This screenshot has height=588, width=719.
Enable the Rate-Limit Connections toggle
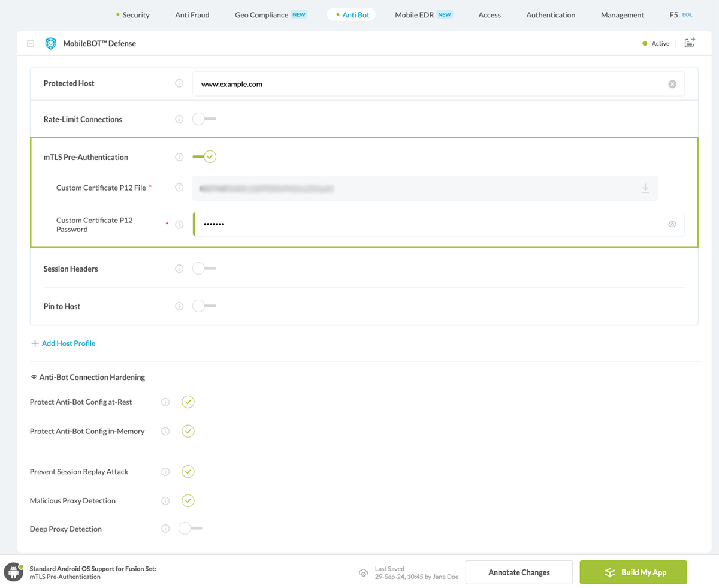coord(204,119)
